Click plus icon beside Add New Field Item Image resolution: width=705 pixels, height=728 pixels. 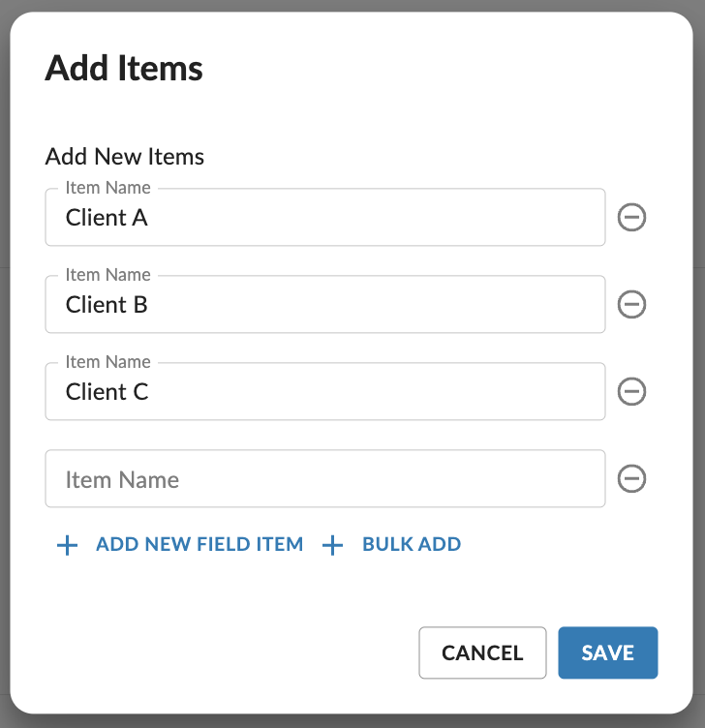[68, 545]
